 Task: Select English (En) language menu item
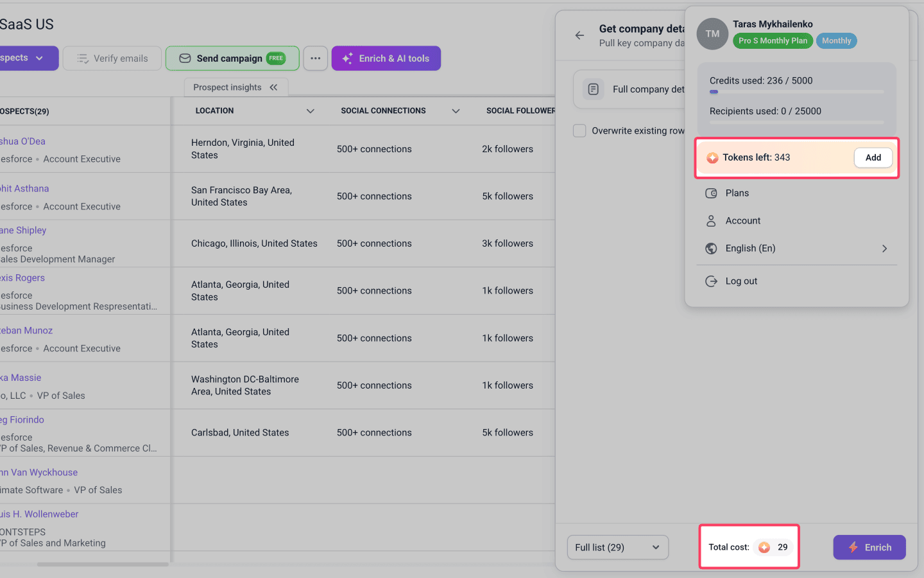point(796,249)
